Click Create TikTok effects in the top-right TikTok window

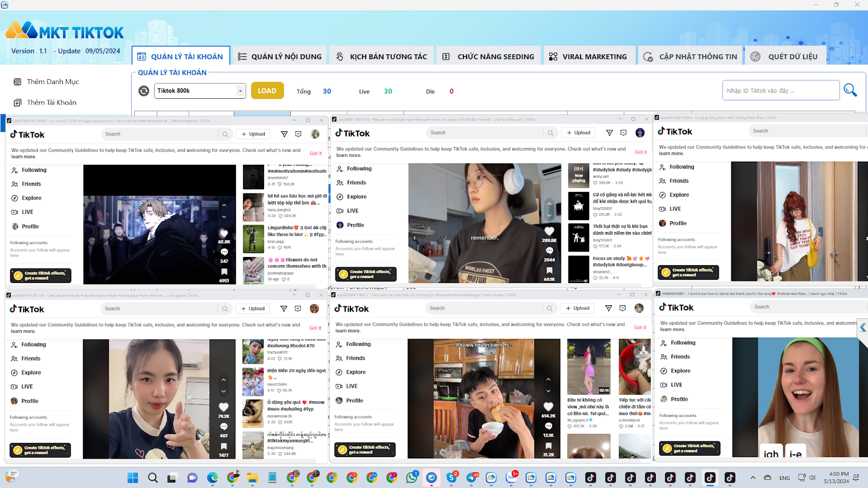pos(688,272)
